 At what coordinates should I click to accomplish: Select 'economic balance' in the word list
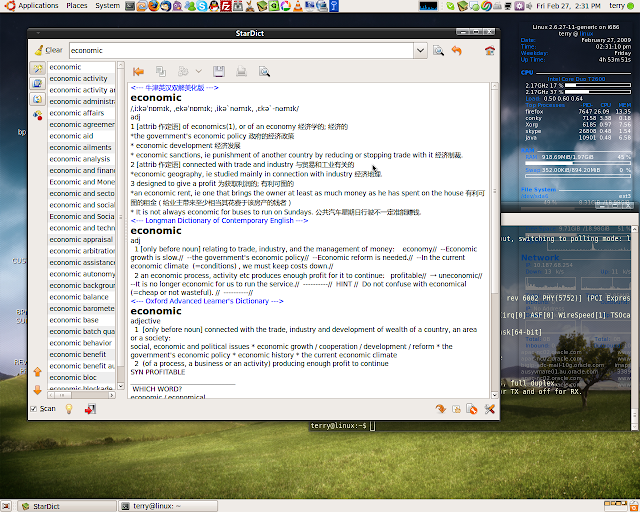[79, 297]
